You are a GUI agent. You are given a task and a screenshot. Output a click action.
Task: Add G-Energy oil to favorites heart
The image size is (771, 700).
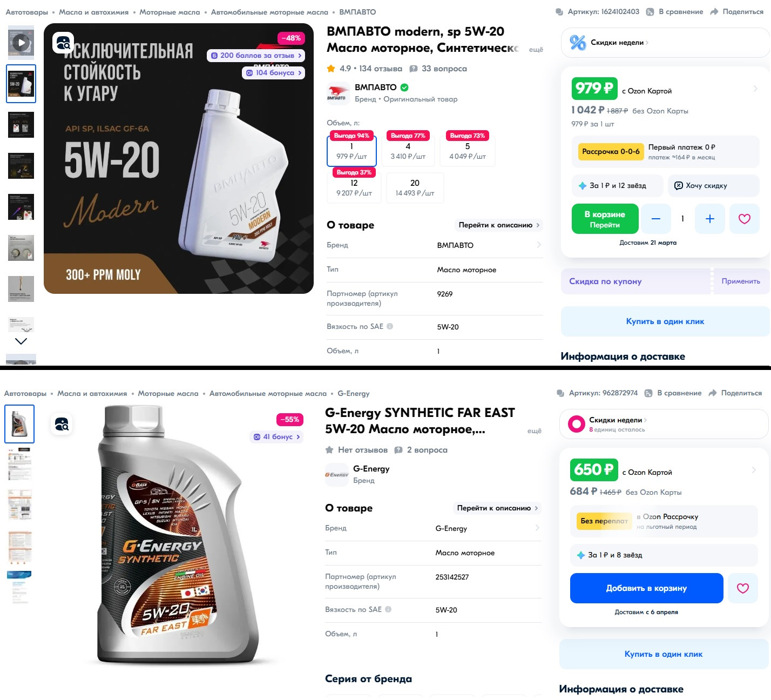(742, 588)
